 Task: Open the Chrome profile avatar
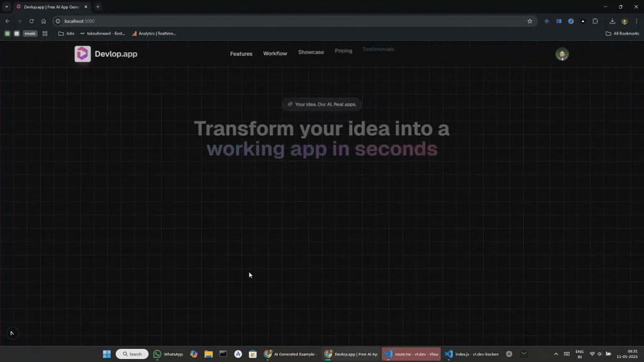(625, 21)
